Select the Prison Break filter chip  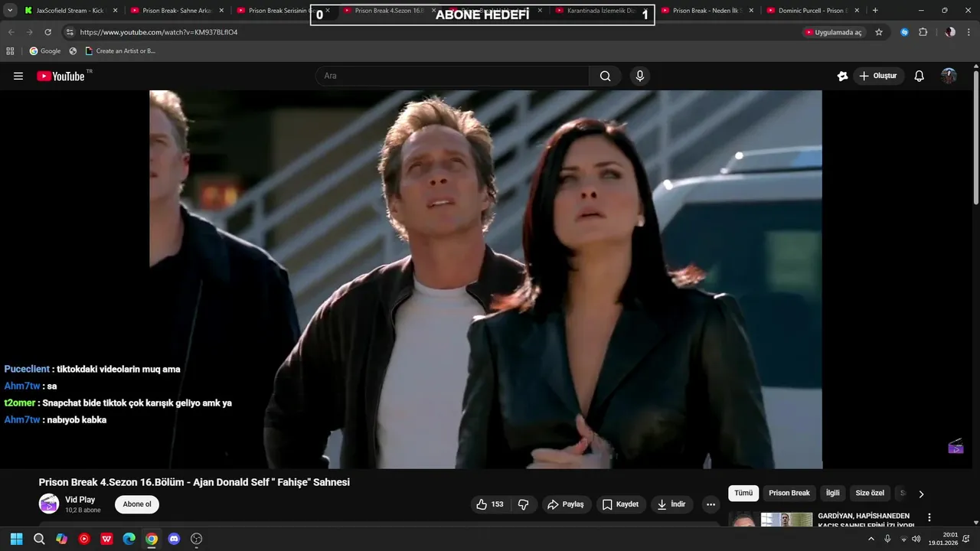[x=789, y=494]
